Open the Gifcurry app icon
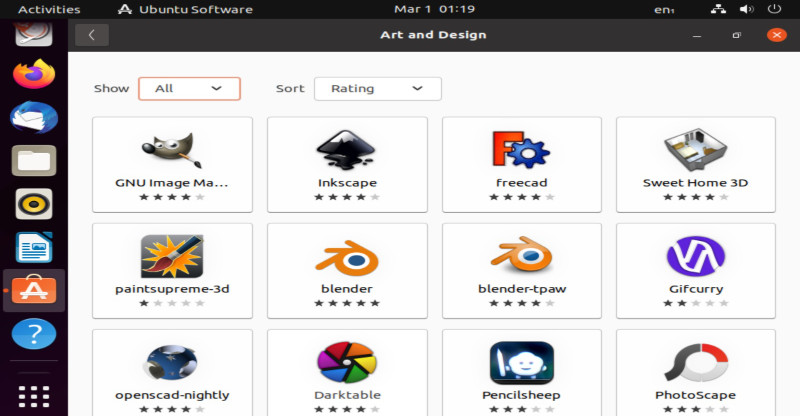800x416 pixels. click(695, 256)
